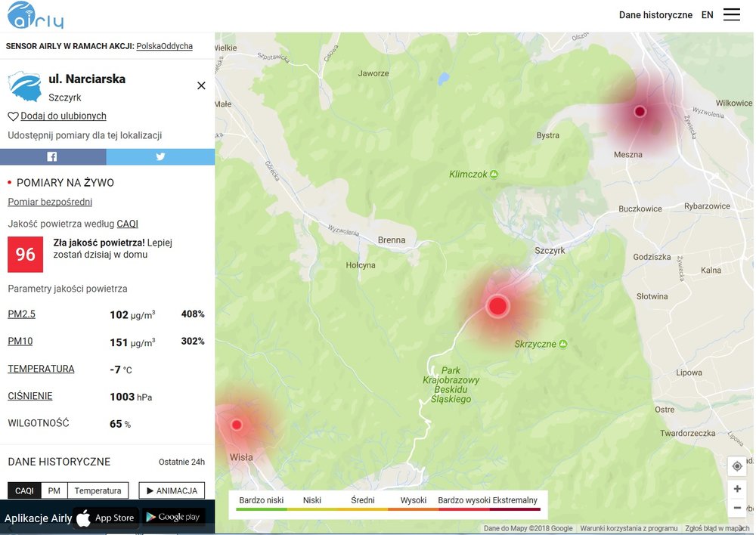This screenshot has width=756, height=535.
Task: Click the CIŚNIENIE parameter link
Action: tap(30, 396)
